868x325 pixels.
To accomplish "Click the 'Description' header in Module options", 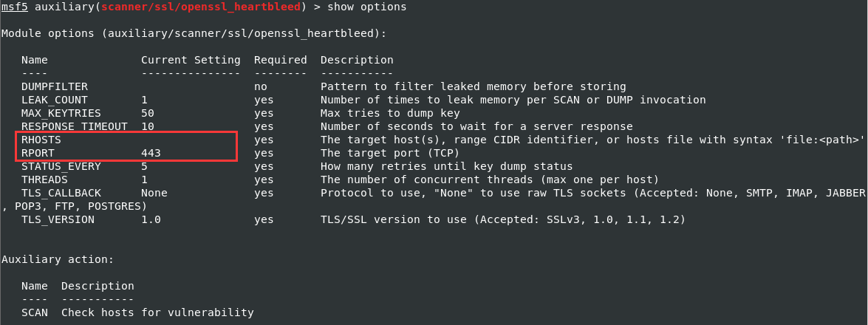I will click(x=357, y=60).
